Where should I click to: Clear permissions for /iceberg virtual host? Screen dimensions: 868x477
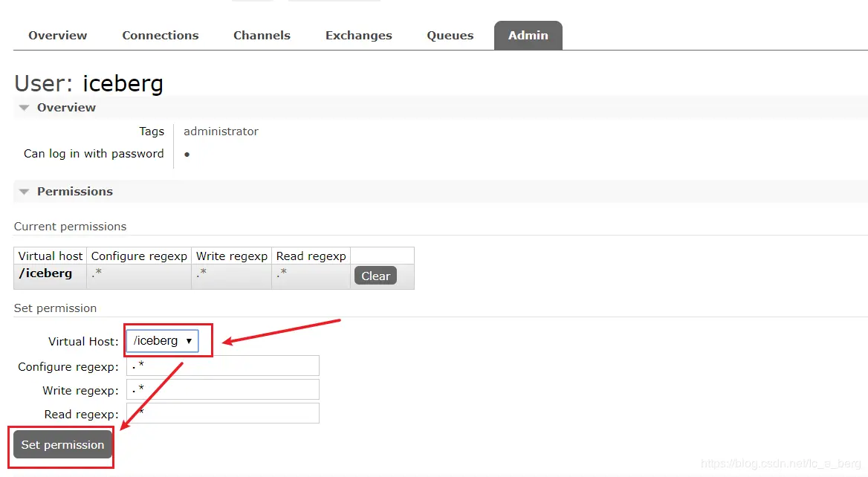coord(375,276)
